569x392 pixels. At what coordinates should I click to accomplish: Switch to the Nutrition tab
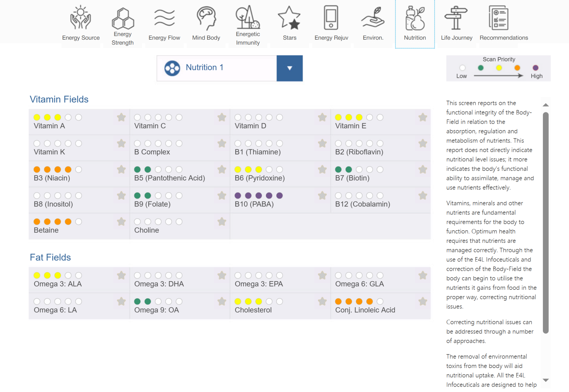pyautogui.click(x=415, y=24)
